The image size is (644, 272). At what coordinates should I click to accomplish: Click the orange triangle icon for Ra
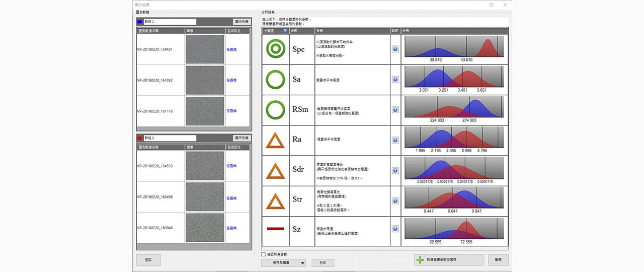pos(275,140)
